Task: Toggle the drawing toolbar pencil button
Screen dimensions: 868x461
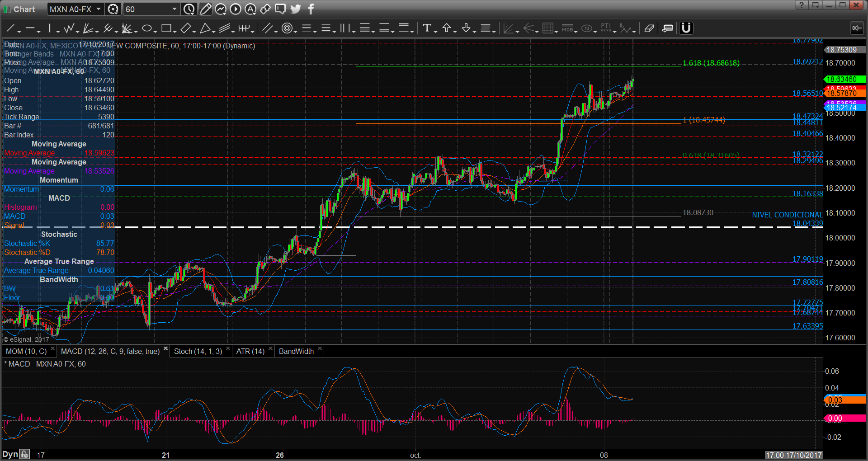Action: (205, 9)
